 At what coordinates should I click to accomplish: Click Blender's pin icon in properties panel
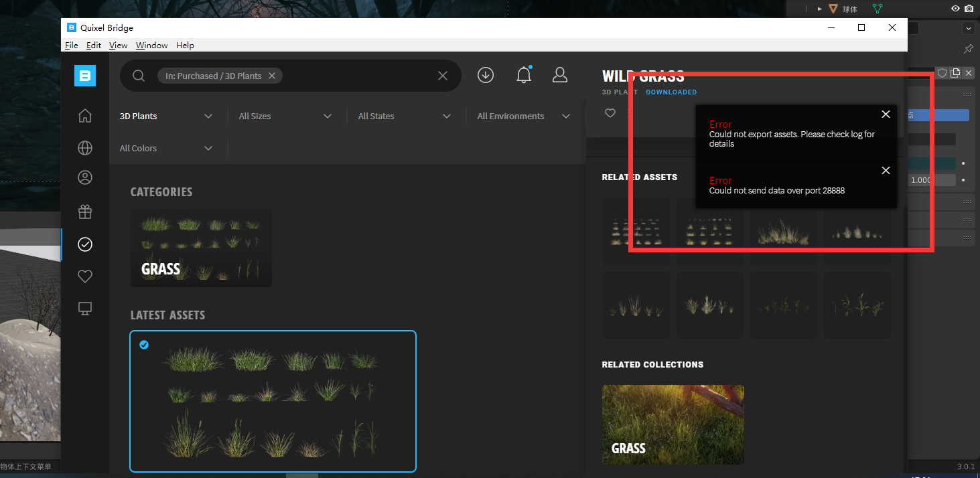pos(969,49)
